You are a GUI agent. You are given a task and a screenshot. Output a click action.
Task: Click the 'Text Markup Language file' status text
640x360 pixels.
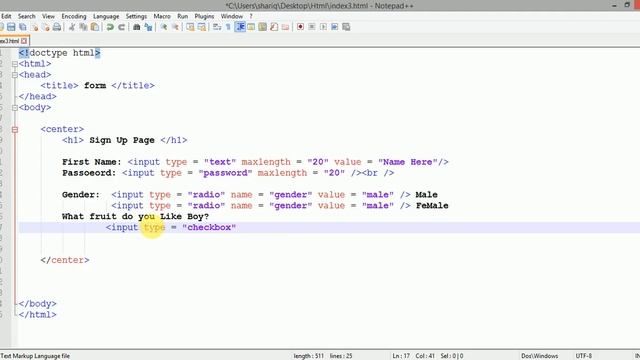35,356
